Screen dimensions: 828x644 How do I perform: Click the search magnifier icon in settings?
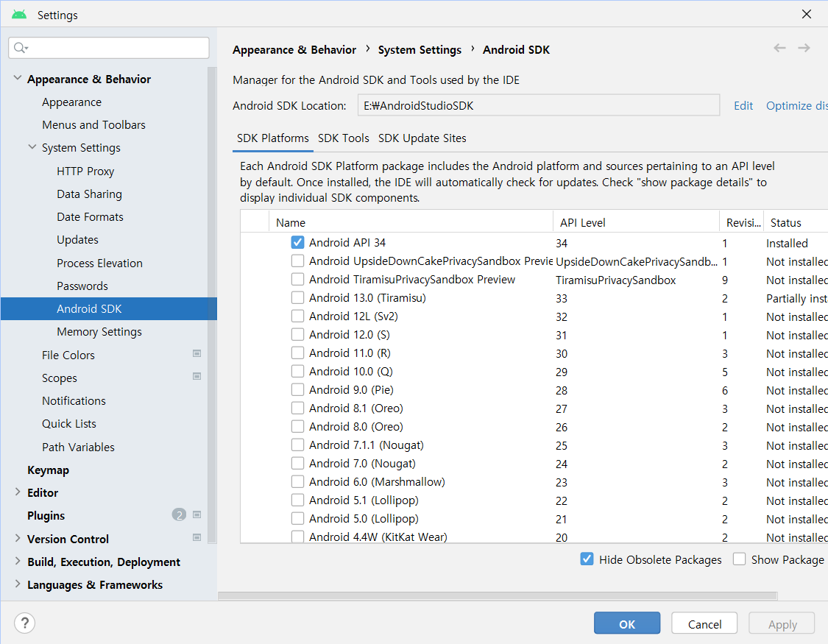[x=21, y=48]
